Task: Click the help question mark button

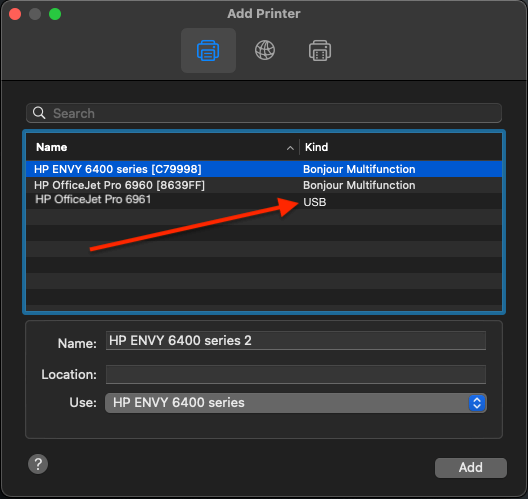Action: (38, 464)
